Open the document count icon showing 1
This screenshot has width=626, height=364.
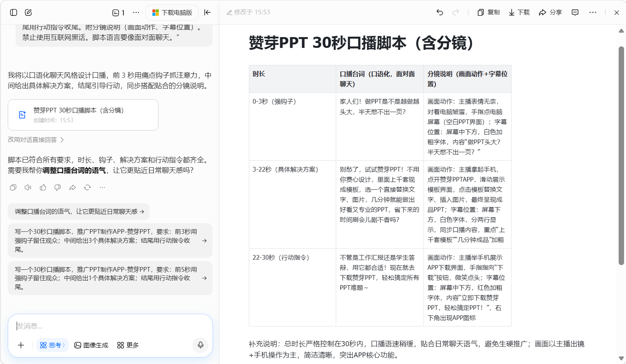119,13
